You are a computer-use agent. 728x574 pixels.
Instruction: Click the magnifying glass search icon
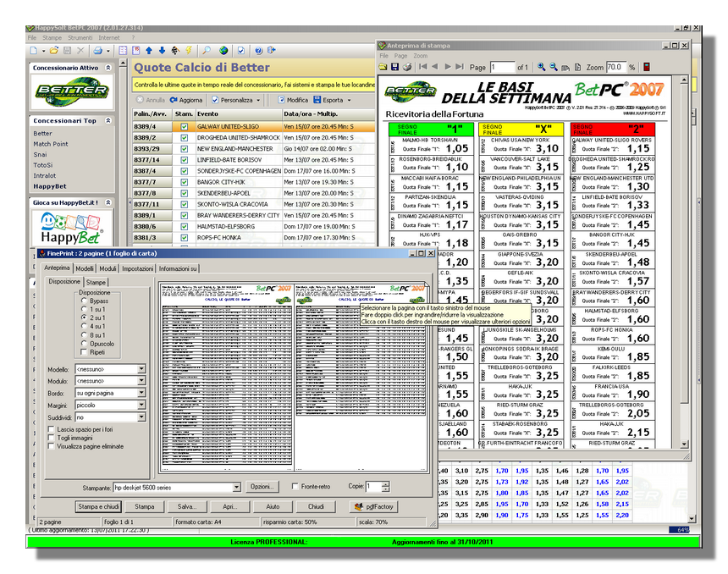pyautogui.click(x=207, y=50)
